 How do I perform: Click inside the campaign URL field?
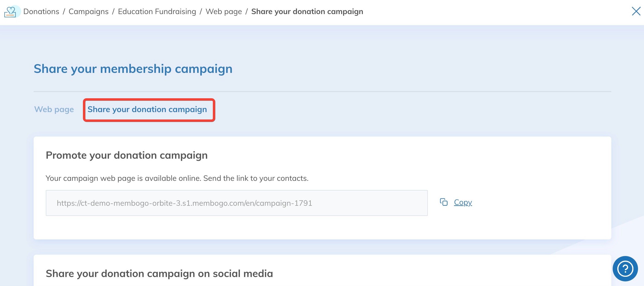237,203
